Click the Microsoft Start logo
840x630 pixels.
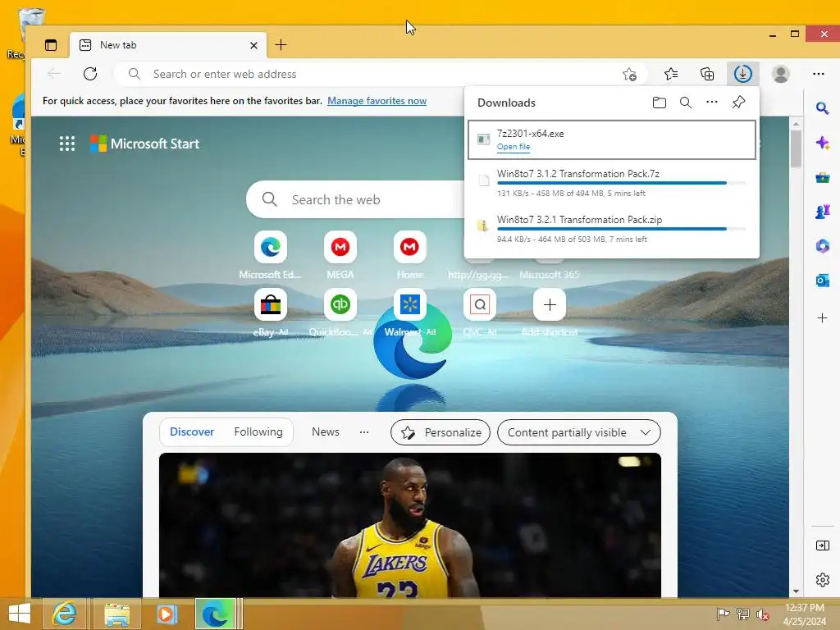(144, 144)
